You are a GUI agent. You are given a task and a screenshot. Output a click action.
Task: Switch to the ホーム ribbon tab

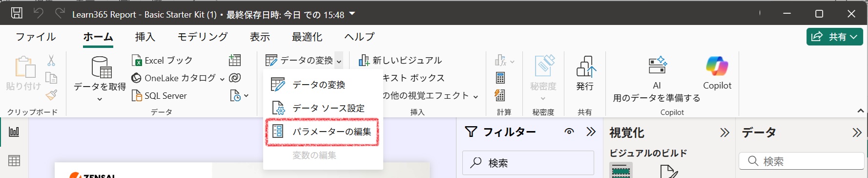pos(98,37)
